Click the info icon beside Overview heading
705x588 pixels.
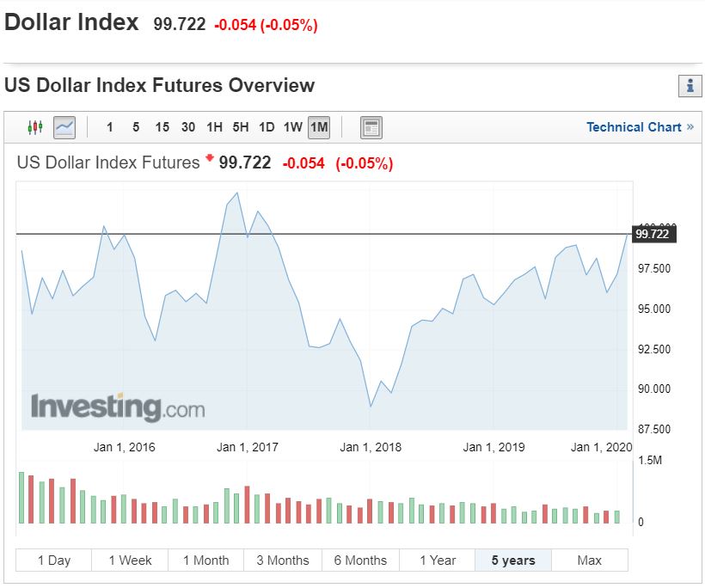coord(690,86)
